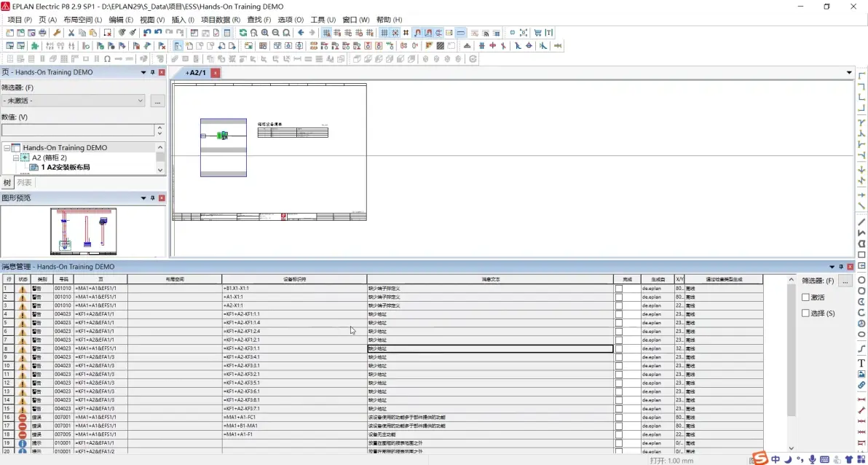Click the page tree vertical scrollbar
868x465 pixels.
point(160,158)
